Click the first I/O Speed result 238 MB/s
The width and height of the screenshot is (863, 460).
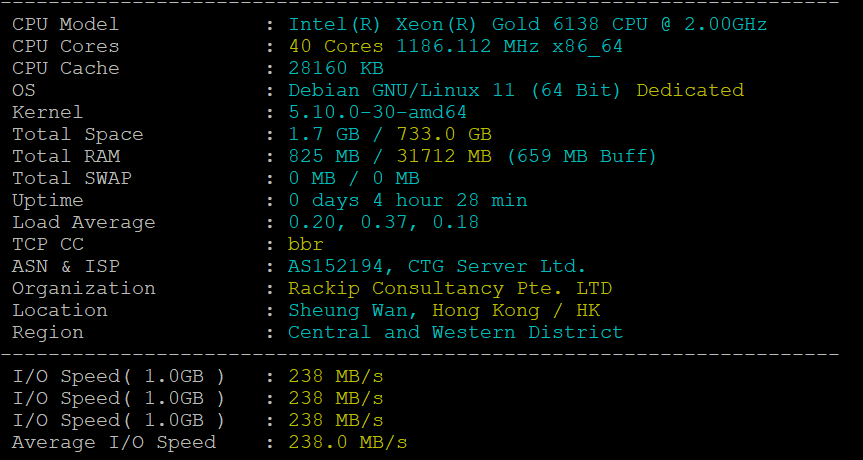tap(336, 376)
